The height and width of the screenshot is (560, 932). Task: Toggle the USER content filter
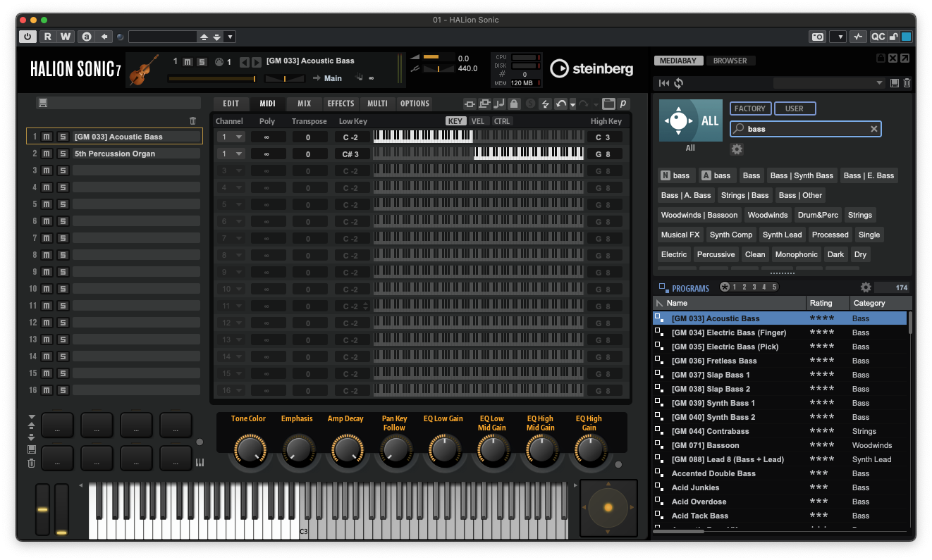(x=795, y=108)
